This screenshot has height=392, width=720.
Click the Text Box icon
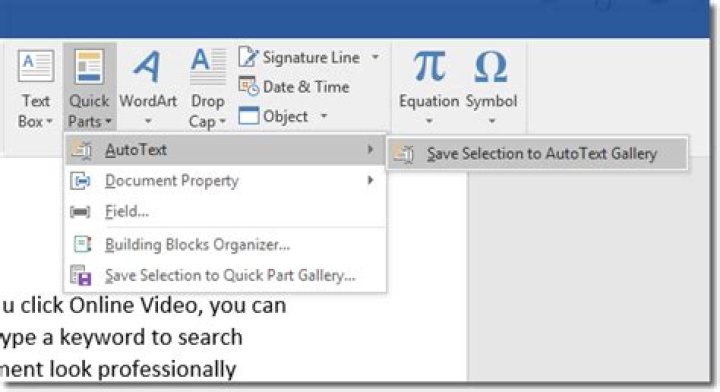[x=36, y=66]
